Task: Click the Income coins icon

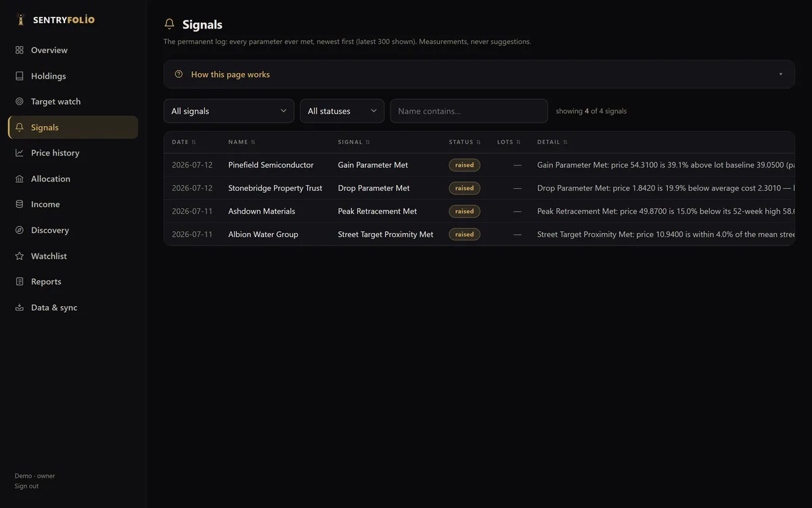Action: [x=20, y=205]
